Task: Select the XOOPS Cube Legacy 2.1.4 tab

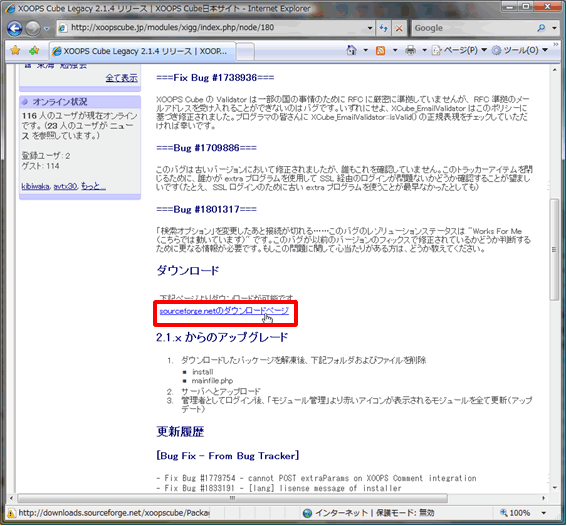Action: click(142, 51)
